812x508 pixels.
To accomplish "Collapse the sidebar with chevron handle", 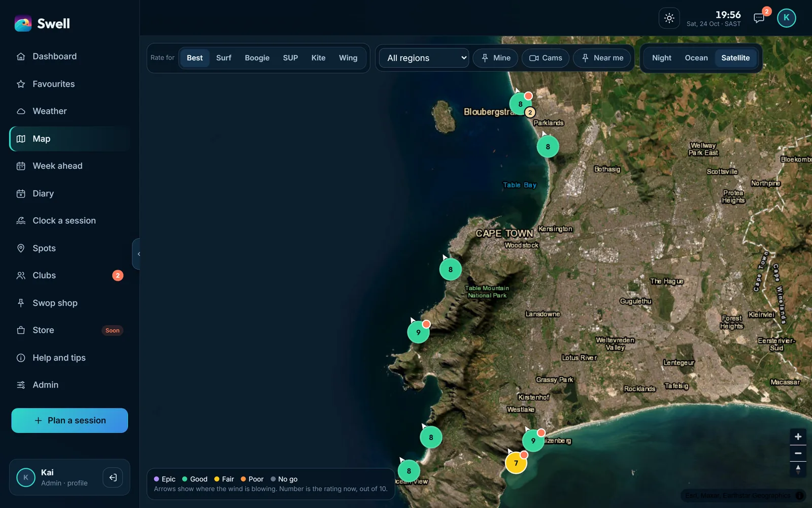I will [136, 254].
